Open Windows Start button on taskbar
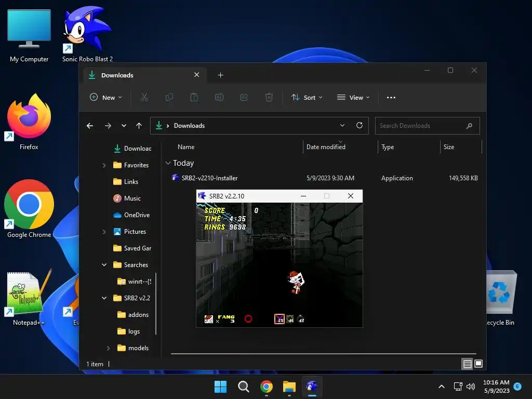The height and width of the screenshot is (399, 532). [x=220, y=387]
